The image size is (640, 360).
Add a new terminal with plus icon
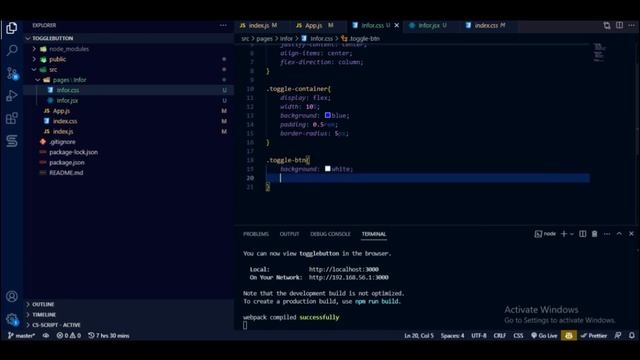564,234
